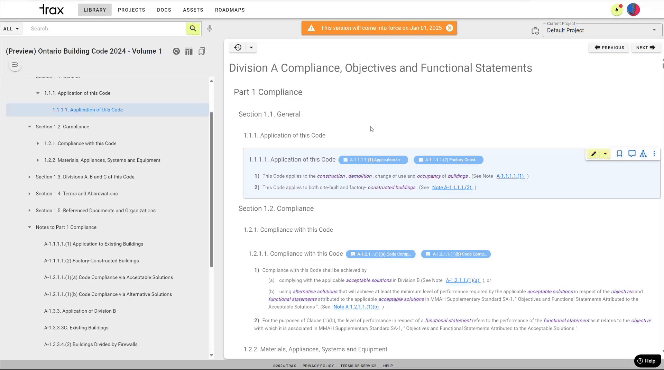Open the Library tab
This screenshot has width=664, height=370.
pyautogui.click(x=94, y=10)
